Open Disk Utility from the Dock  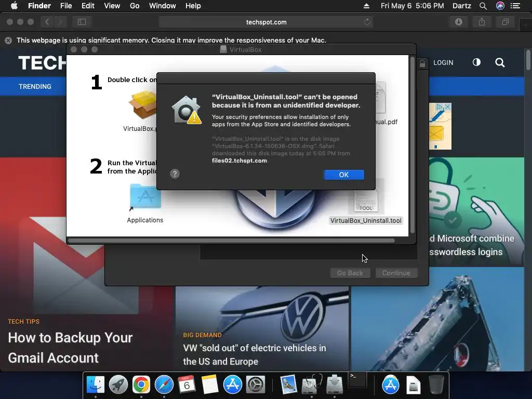pos(312,385)
